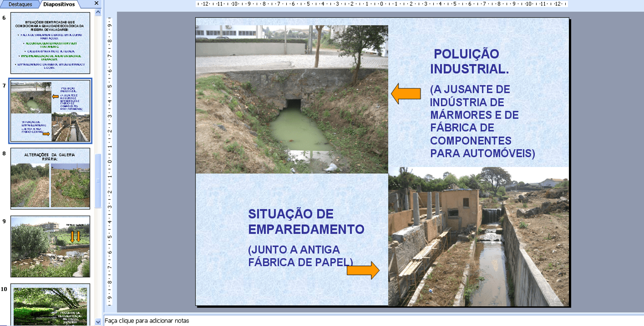
Task: Select the 'POLUIÇÃO INDUSTRIAL.' title text
Action: pyautogui.click(x=470, y=62)
